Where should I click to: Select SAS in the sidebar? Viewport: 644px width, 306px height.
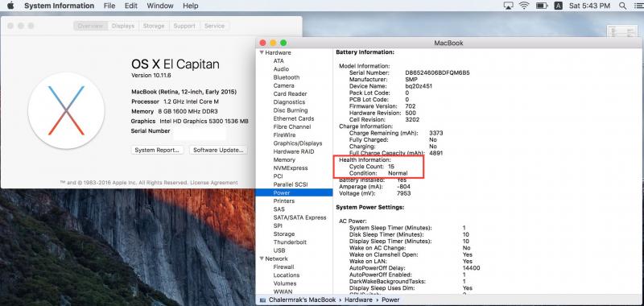point(279,209)
